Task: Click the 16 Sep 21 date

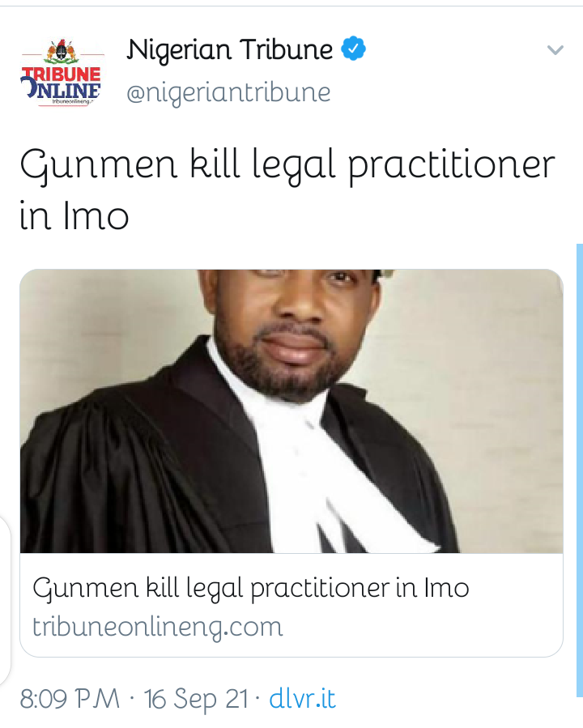Action: click(x=196, y=699)
